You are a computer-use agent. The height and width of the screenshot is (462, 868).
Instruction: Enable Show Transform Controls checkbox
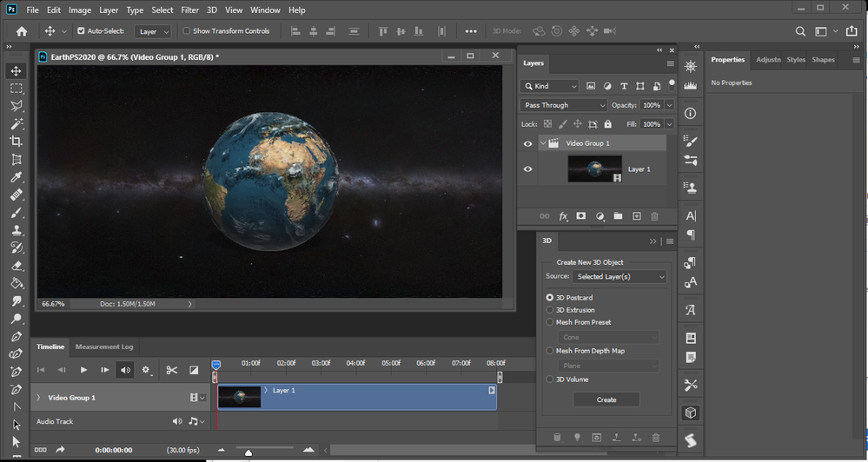[x=186, y=31]
